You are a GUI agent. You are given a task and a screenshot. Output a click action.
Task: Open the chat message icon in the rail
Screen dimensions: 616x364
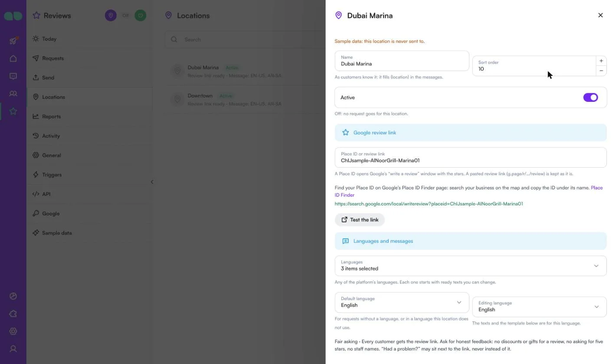coord(13,76)
